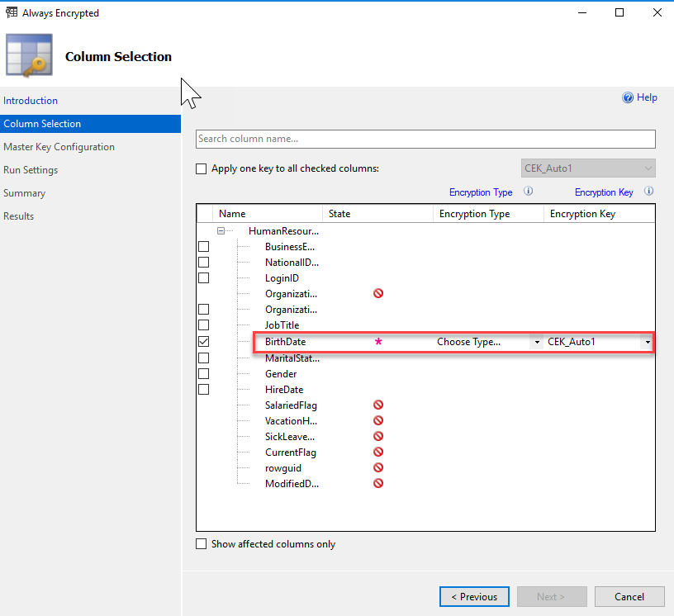Uncheck the BirthDate column checkbox
Screen dimensions: 674x616
(204, 342)
